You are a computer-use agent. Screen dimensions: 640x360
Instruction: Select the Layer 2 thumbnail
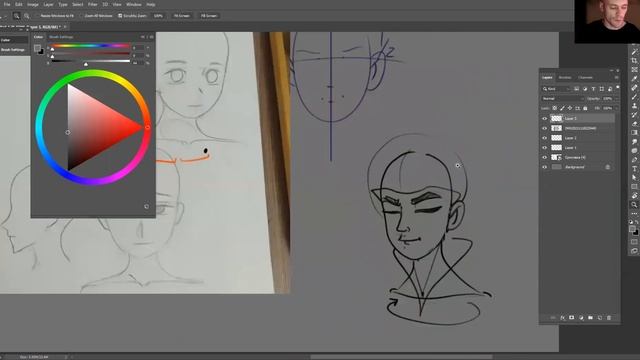coord(556,138)
